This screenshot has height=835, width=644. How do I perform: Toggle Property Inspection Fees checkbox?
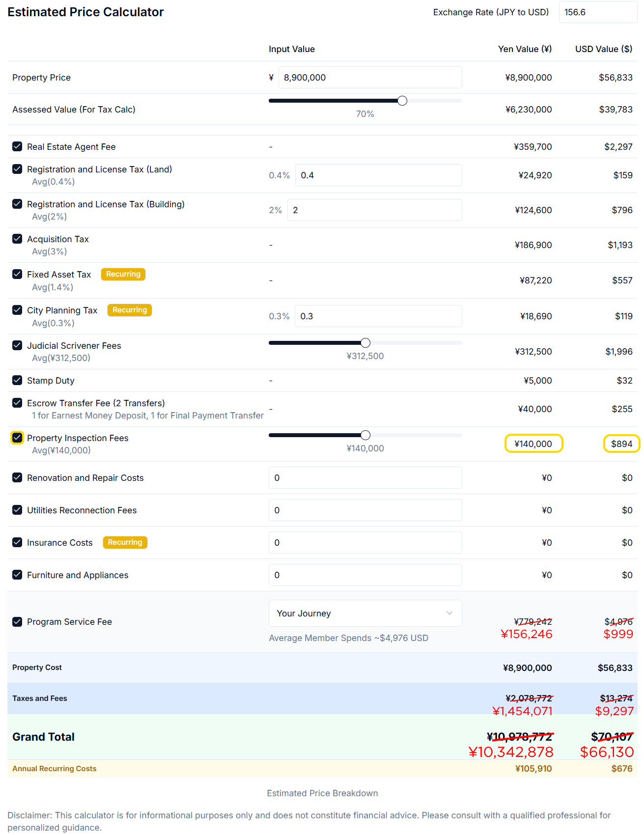(17, 438)
